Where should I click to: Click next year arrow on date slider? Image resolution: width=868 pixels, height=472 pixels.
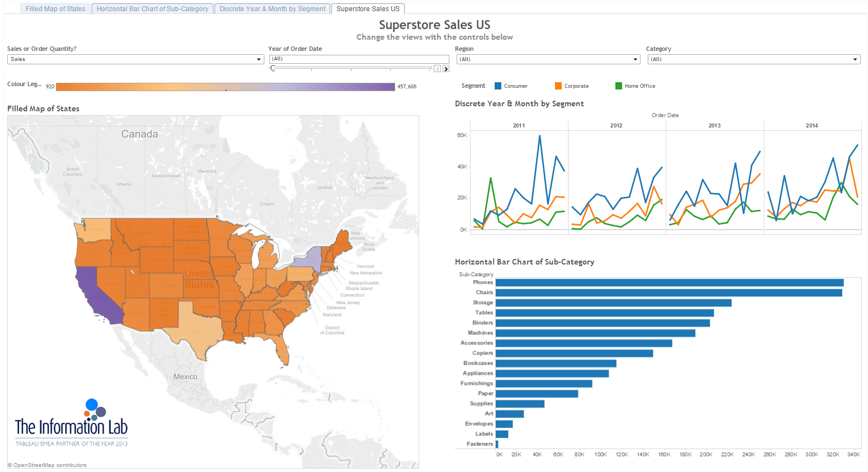(446, 69)
